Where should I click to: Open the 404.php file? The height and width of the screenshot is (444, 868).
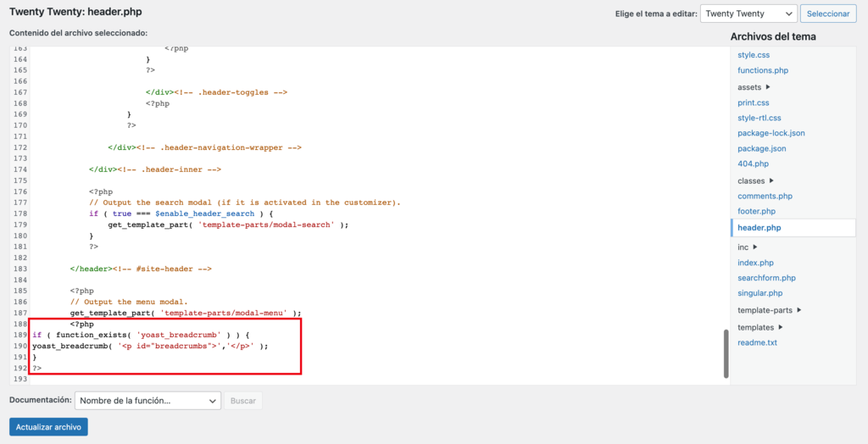(753, 164)
